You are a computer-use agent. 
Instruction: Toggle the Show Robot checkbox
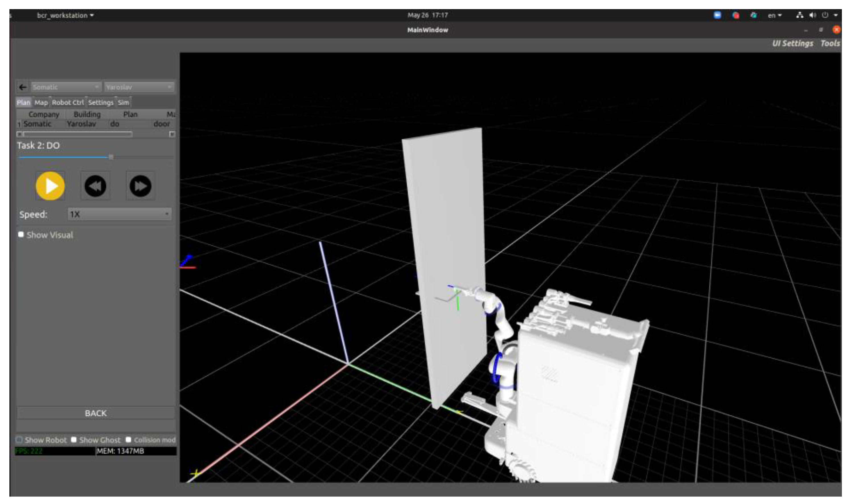pyautogui.click(x=19, y=440)
